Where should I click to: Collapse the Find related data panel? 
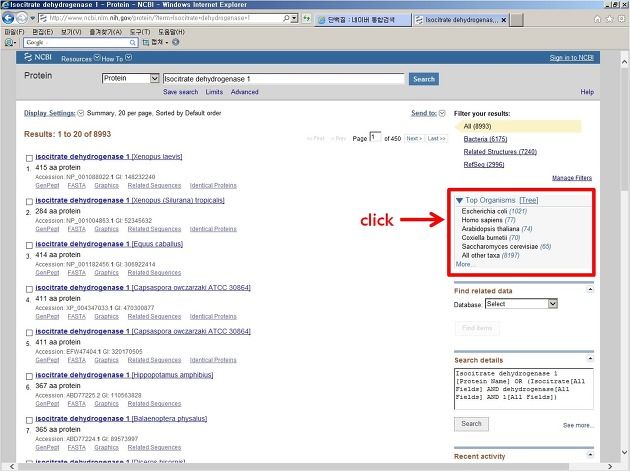pyautogui.click(x=589, y=290)
